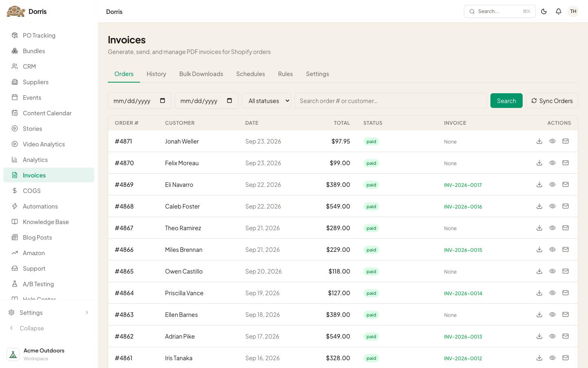Download invoice for Owen Castillo order

tap(539, 271)
